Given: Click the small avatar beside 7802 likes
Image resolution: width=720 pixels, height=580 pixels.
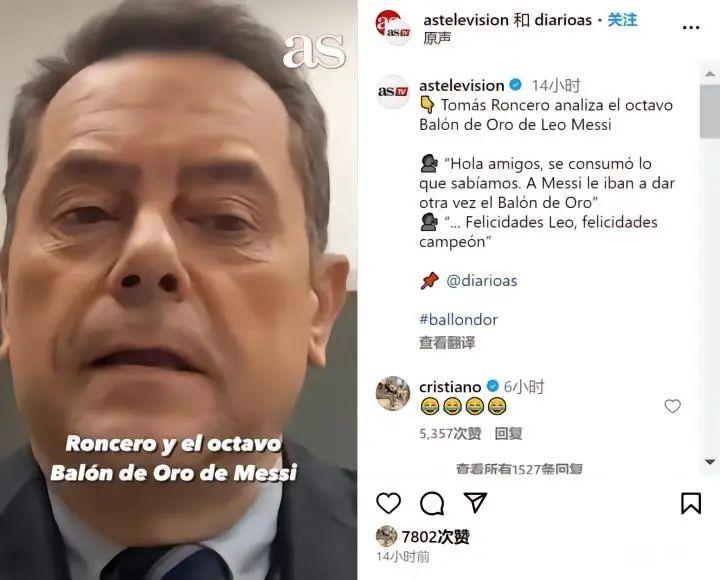Looking at the screenshot, I should (387, 536).
